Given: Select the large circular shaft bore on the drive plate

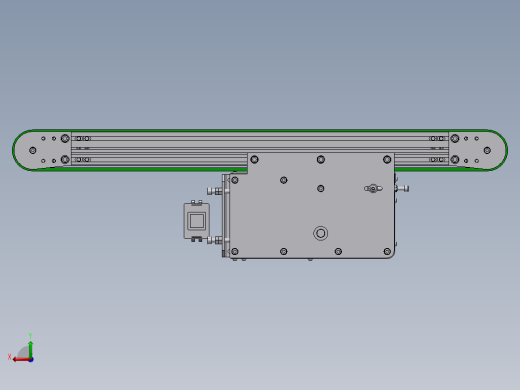Looking at the screenshot, I should click(321, 233).
